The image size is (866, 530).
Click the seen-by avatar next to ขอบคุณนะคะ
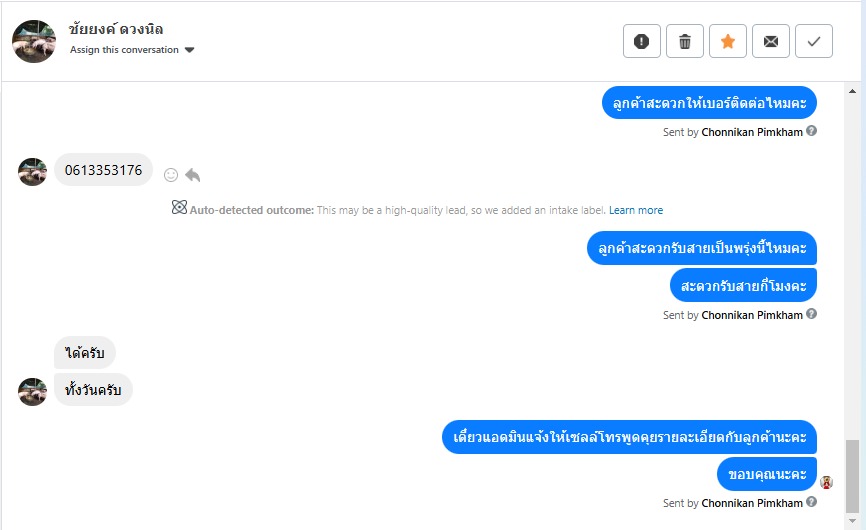(826, 482)
